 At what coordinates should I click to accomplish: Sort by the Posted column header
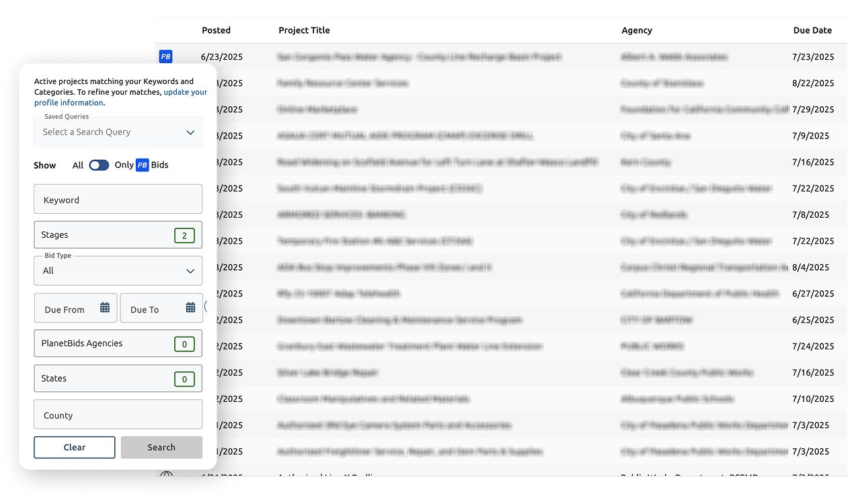pos(216,30)
